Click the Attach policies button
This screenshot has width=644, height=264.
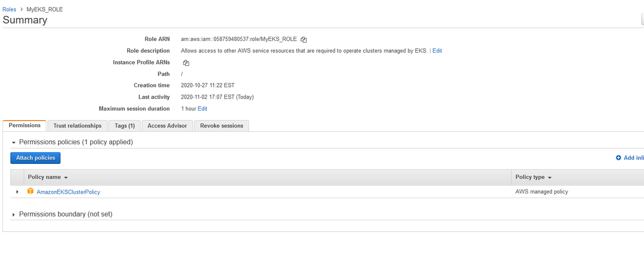36,158
